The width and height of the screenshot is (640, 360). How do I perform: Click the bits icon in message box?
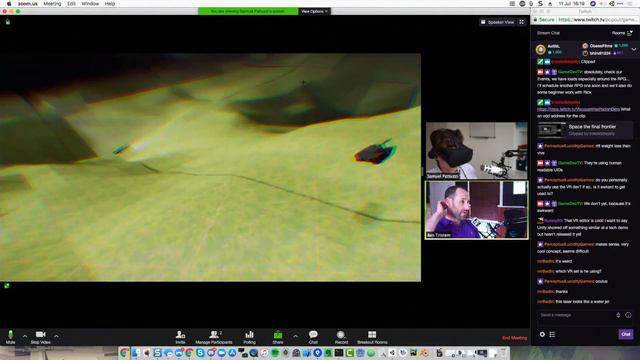point(618,315)
